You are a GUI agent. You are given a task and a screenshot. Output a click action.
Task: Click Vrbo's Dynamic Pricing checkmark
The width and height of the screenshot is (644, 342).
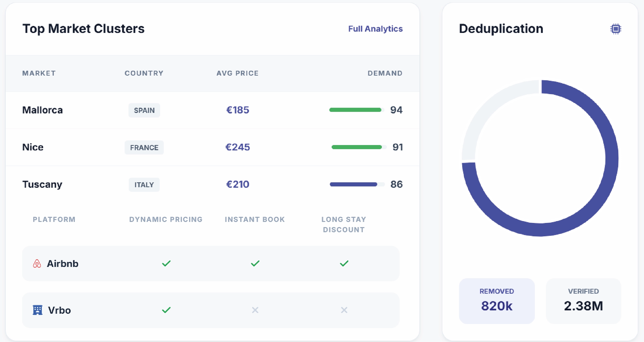(x=166, y=310)
